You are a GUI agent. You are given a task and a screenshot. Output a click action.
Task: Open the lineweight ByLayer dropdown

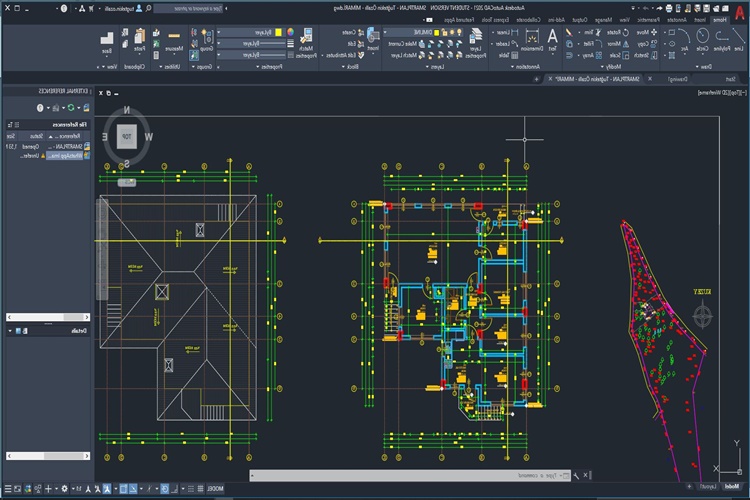(219, 43)
